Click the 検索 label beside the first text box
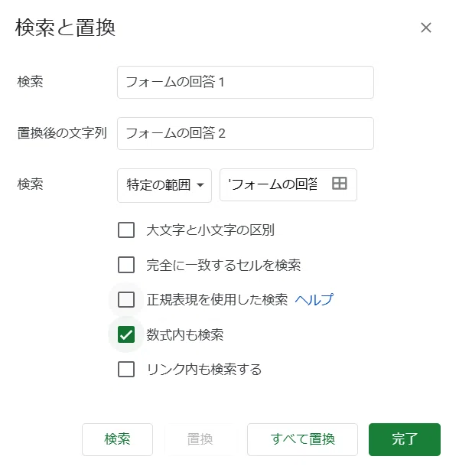459x476 pixels. [30, 82]
